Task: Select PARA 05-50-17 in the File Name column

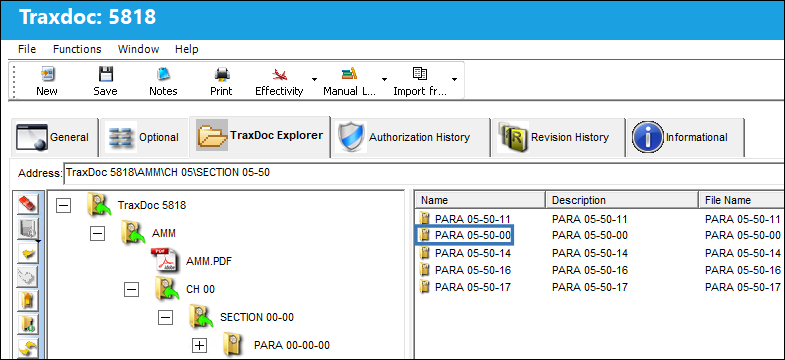Action: click(x=743, y=287)
